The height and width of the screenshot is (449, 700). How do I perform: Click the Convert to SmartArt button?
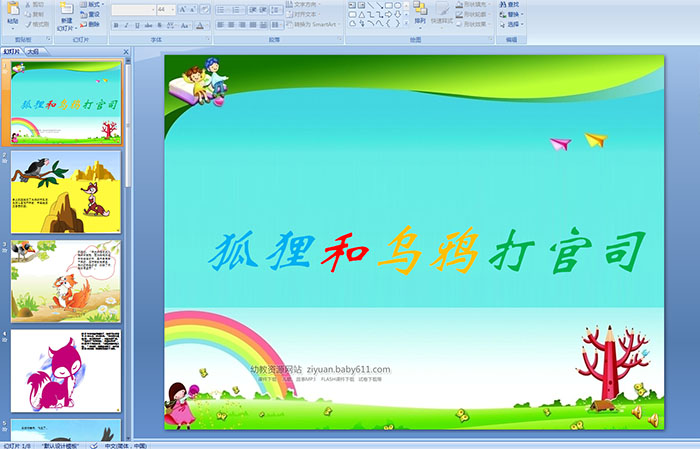[x=312, y=24]
